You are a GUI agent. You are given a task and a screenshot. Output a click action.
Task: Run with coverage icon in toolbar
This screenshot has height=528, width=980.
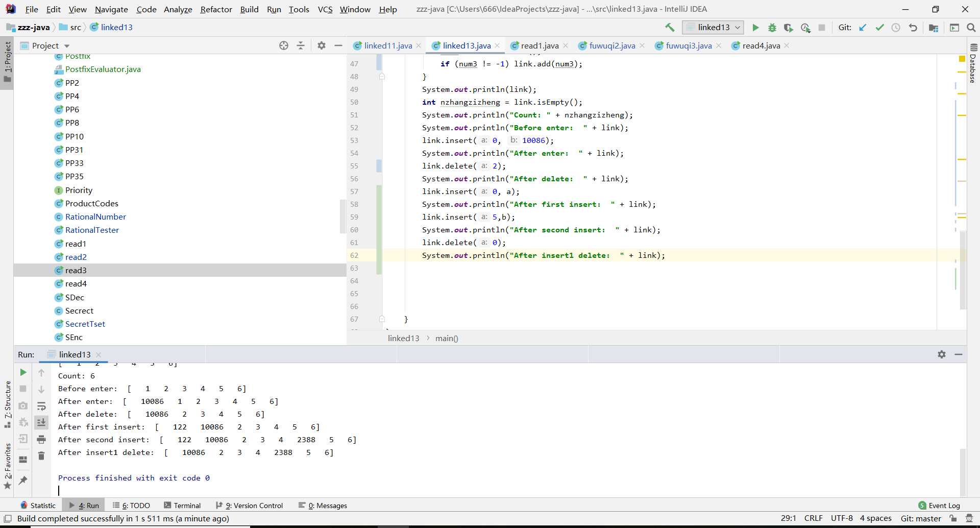pos(789,28)
